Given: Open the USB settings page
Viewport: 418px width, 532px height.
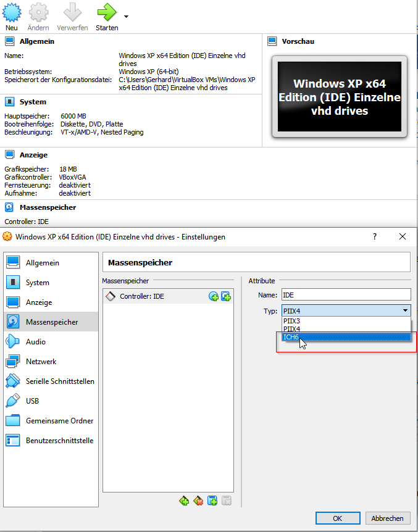Looking at the screenshot, I should click(x=51, y=401).
